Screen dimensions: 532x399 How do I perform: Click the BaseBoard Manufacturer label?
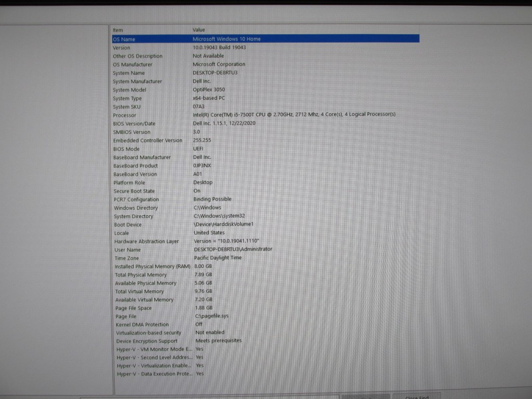tap(142, 157)
